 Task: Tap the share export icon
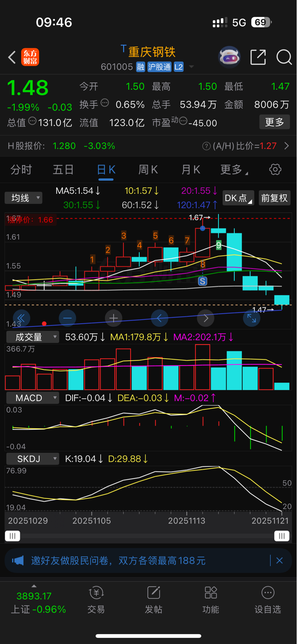(258, 57)
